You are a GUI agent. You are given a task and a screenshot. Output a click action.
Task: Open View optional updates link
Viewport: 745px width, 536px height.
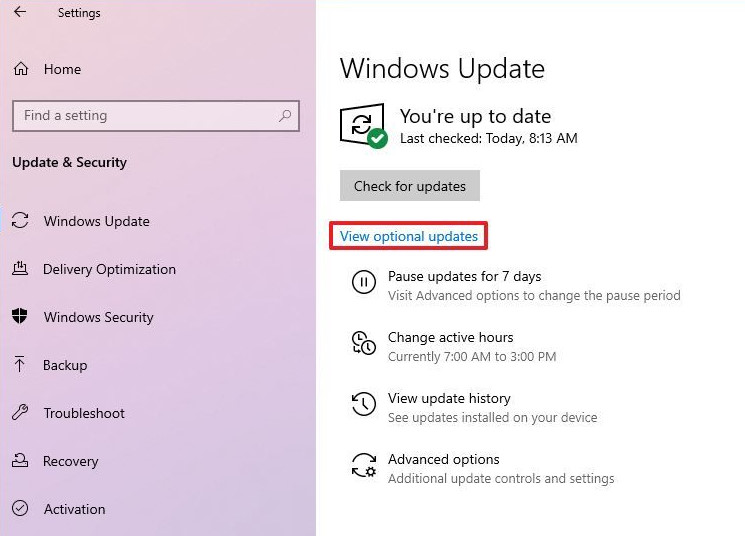click(x=409, y=236)
